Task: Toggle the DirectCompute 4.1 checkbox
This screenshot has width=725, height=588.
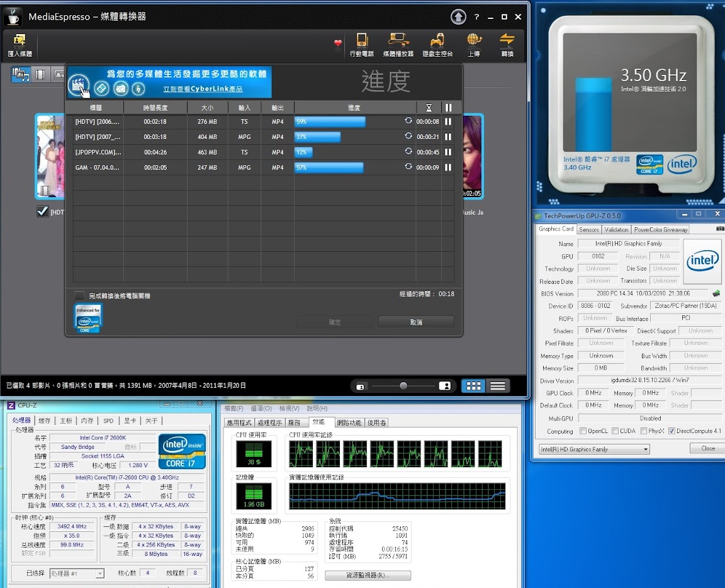Action: [672, 431]
